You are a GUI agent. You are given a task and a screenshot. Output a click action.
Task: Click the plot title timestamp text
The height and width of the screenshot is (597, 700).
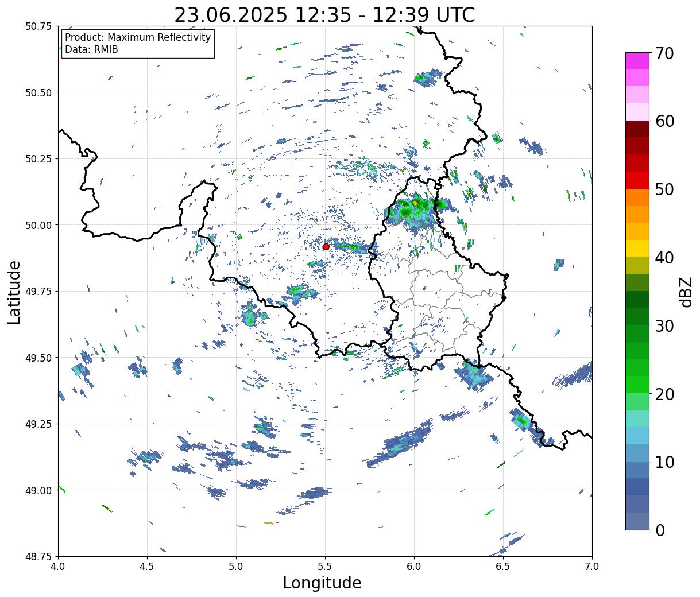click(324, 15)
